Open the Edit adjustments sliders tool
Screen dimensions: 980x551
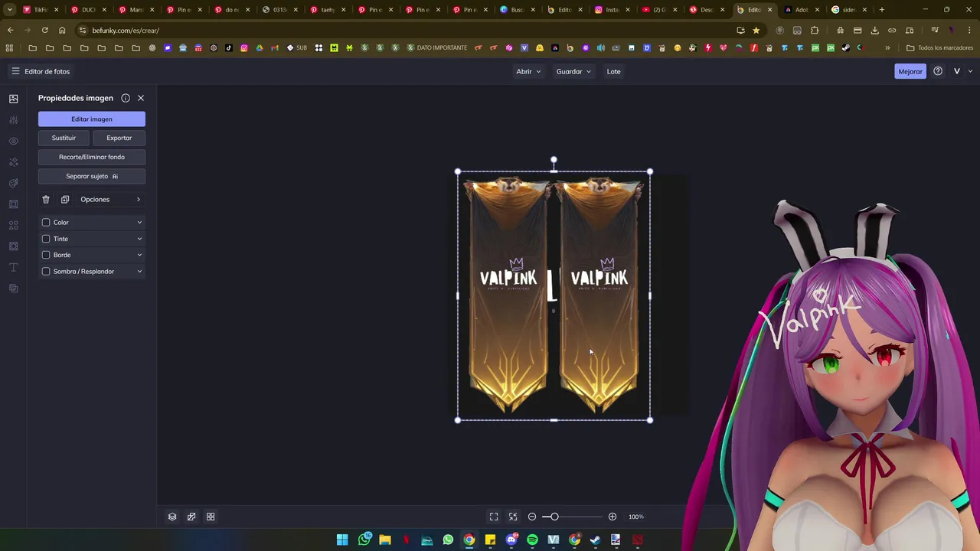(x=13, y=120)
